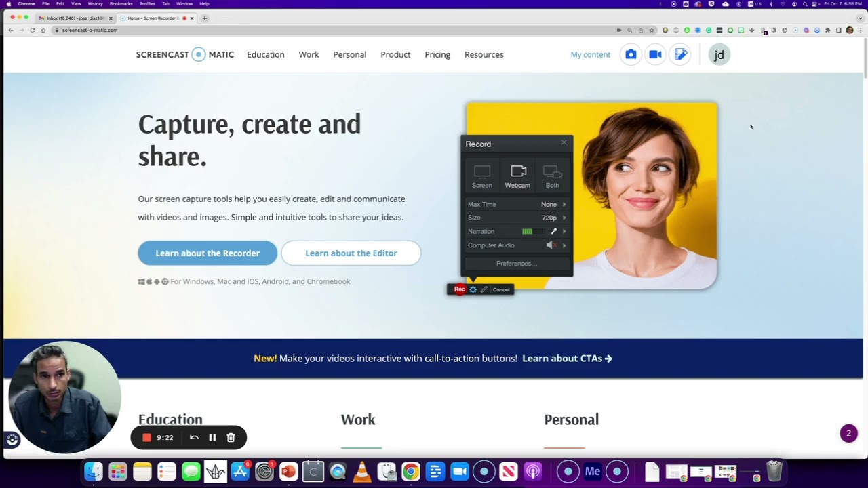Open Personal dropdown in site navigation
The image size is (868, 488).
tap(350, 54)
